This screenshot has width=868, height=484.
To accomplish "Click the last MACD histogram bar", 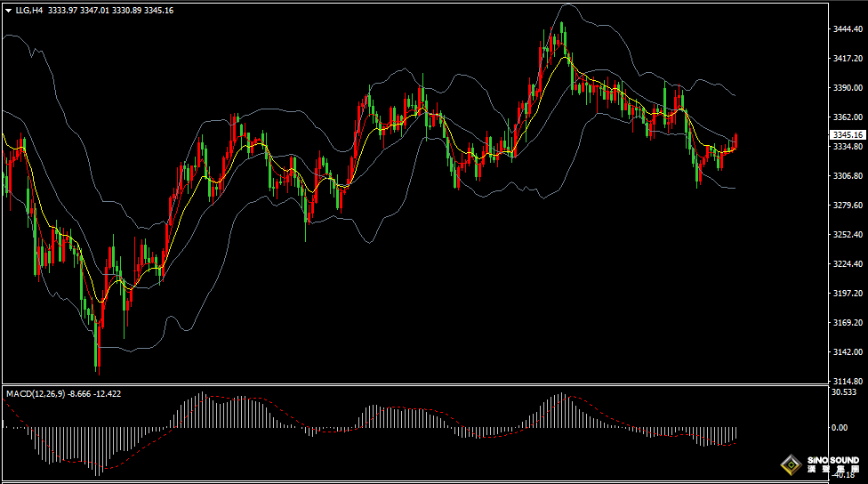I will coord(736,434).
